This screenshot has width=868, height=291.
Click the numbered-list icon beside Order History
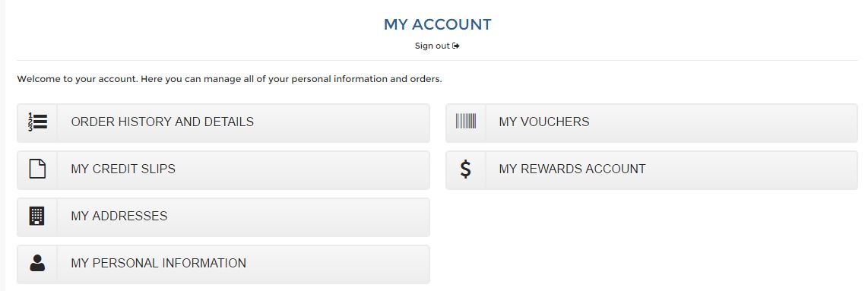pyautogui.click(x=37, y=122)
